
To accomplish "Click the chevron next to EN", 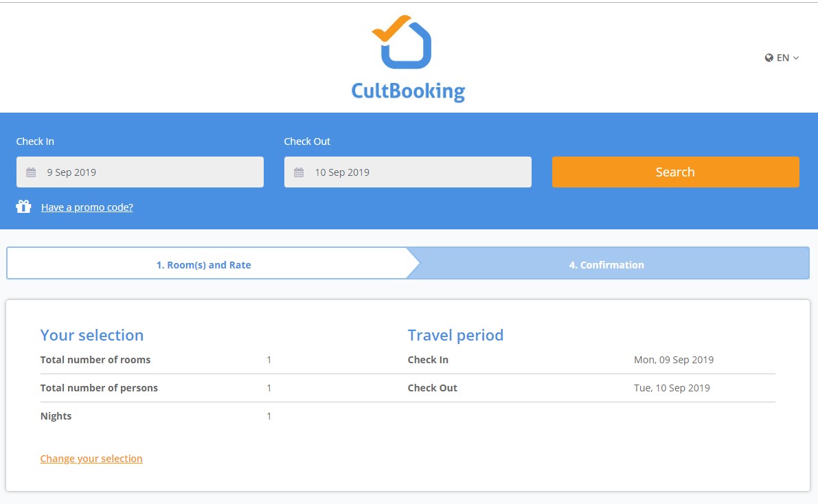I will (x=795, y=58).
